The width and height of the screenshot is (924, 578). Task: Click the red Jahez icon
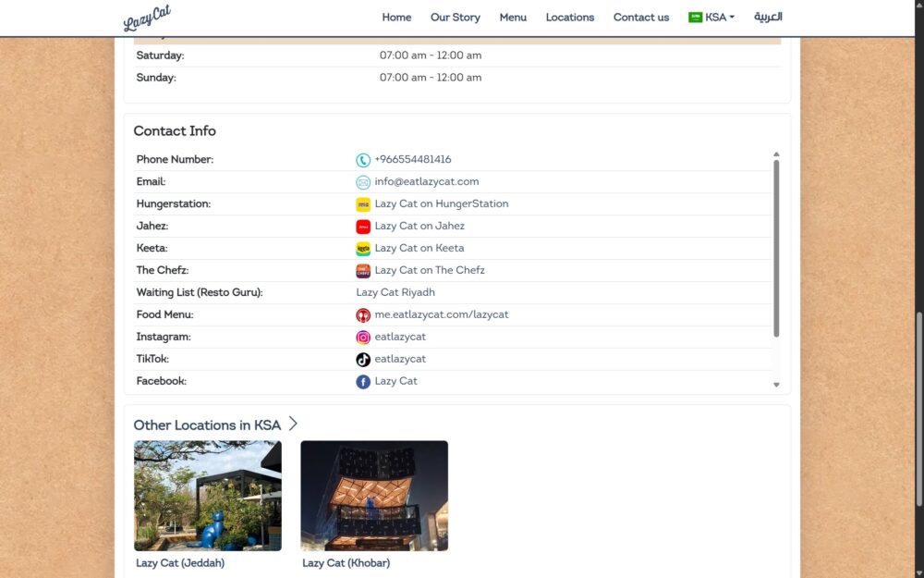coord(363,227)
